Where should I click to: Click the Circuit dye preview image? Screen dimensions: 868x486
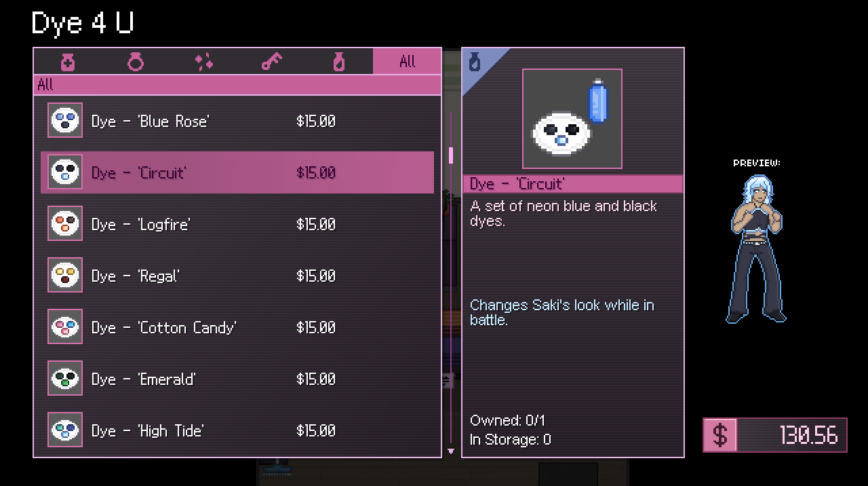click(x=572, y=119)
